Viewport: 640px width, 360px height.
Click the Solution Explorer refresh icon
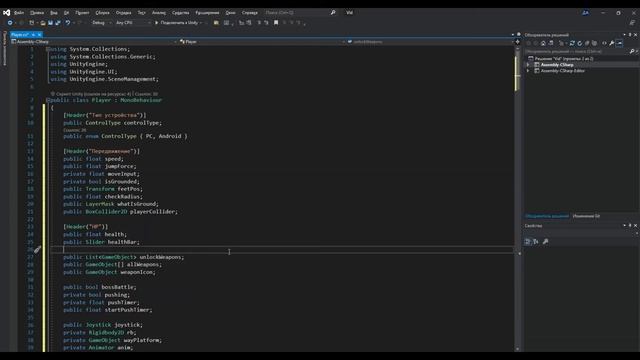point(580,43)
